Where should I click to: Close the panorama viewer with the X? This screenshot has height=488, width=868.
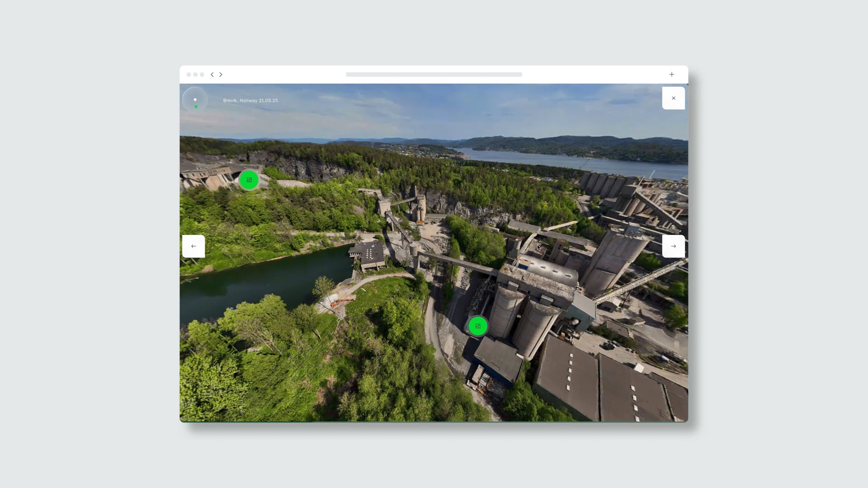click(x=673, y=98)
